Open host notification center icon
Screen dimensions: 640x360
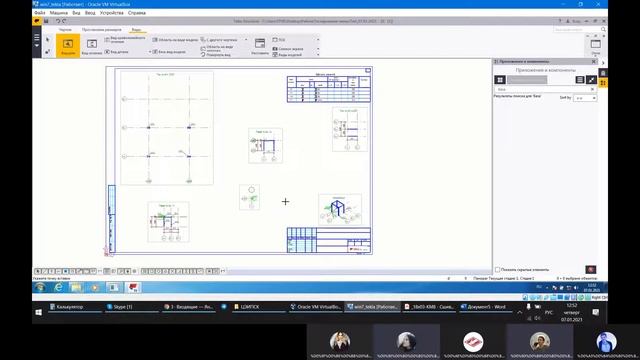point(596,312)
